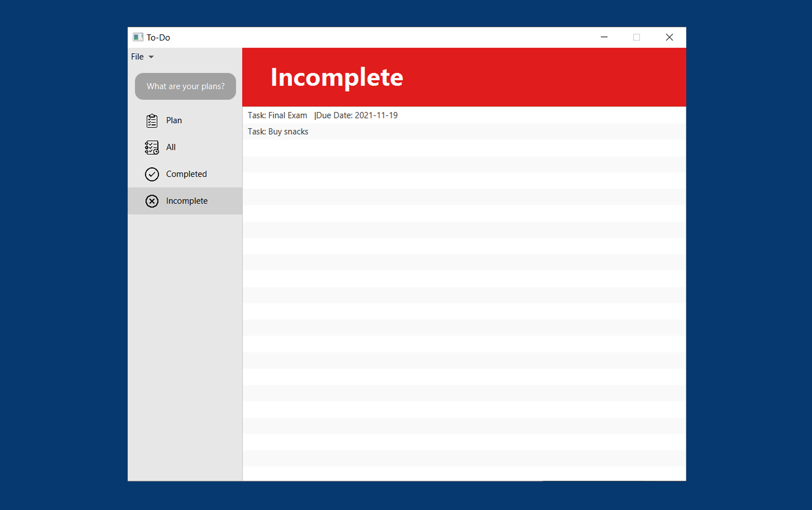Click the 'What are your plans?' input field
The image size is (812, 510).
point(185,86)
